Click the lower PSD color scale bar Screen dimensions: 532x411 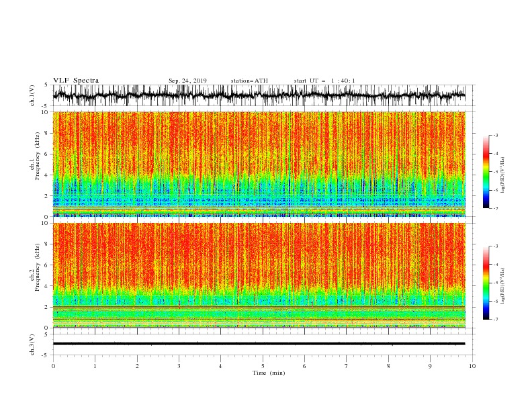486,283
